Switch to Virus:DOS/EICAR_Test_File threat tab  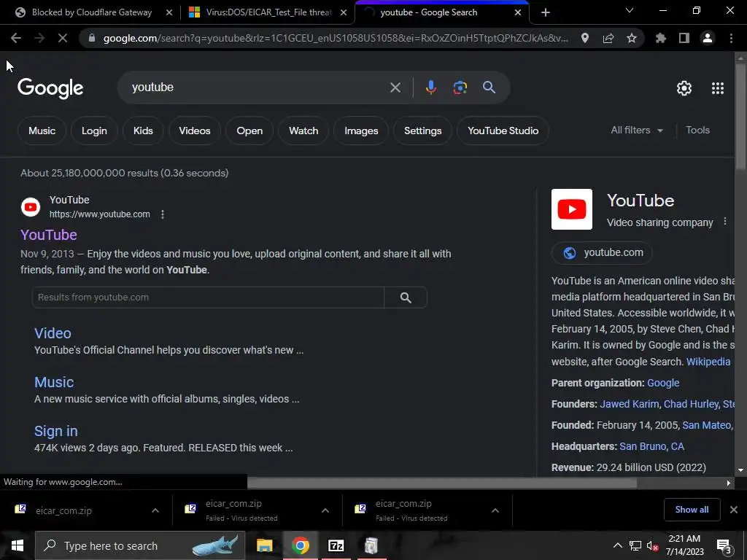(x=268, y=12)
